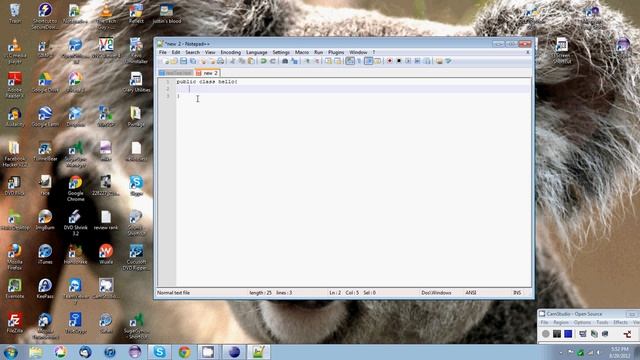
Task: Select Google Chrome desktop shortcut
Action: pyautogui.click(x=76, y=188)
